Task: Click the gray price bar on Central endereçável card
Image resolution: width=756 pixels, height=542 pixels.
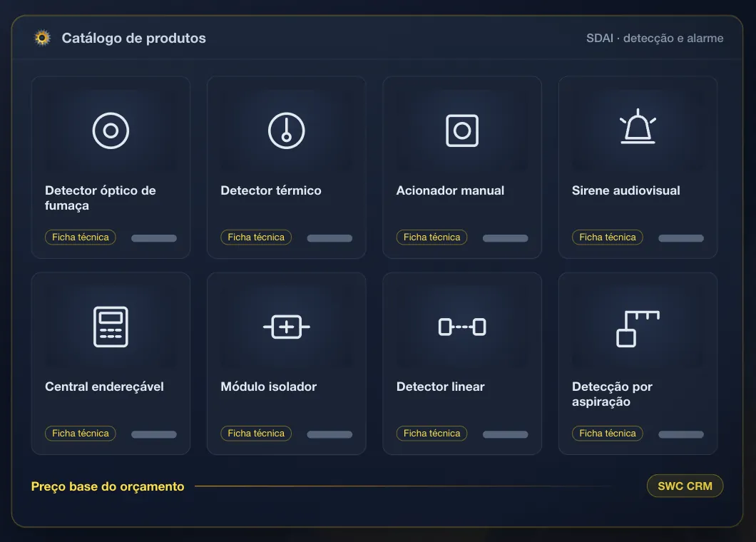Action: (x=154, y=434)
